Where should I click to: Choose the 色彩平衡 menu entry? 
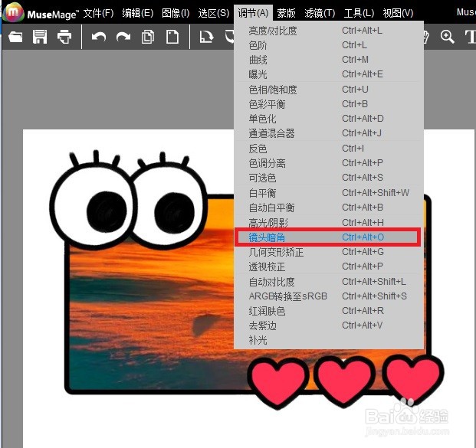click(329, 104)
